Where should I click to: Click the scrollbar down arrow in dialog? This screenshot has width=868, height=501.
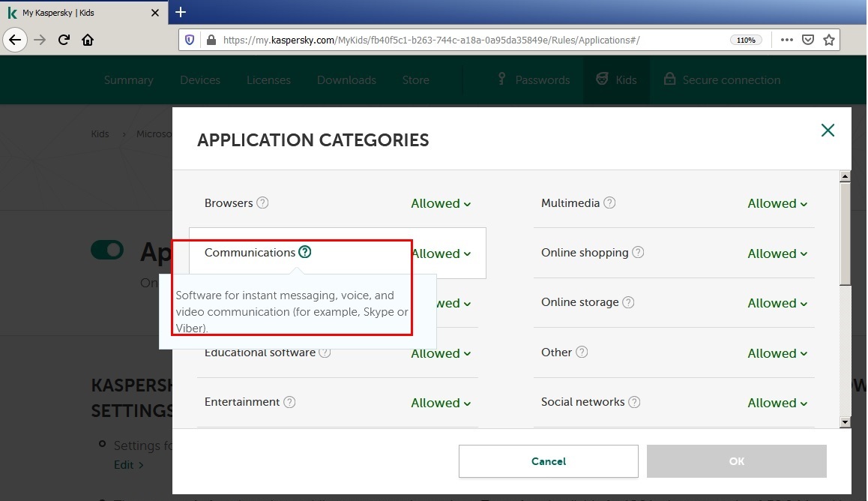pyautogui.click(x=846, y=422)
